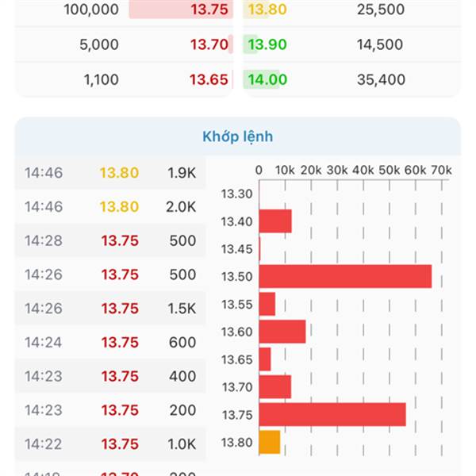The width and height of the screenshot is (476, 476).
Task: Select the 14:46 trade with 1.9K volume
Action: 109,172
